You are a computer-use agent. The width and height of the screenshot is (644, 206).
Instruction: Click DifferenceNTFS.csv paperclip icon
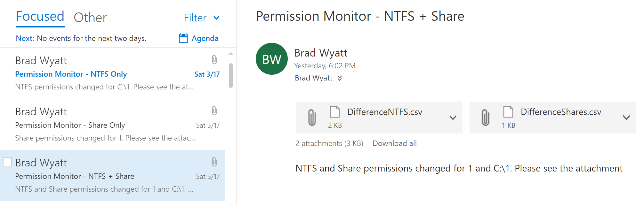[312, 117]
